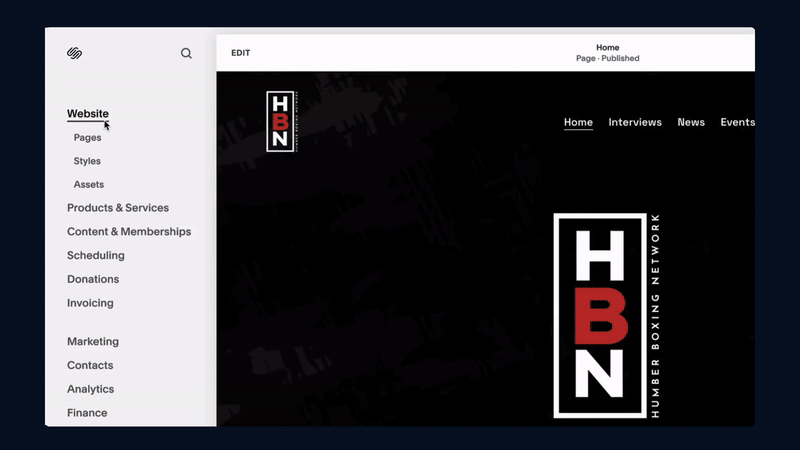Open the Scheduling section
Screen dimensions: 800x450
pyautogui.click(x=96, y=255)
